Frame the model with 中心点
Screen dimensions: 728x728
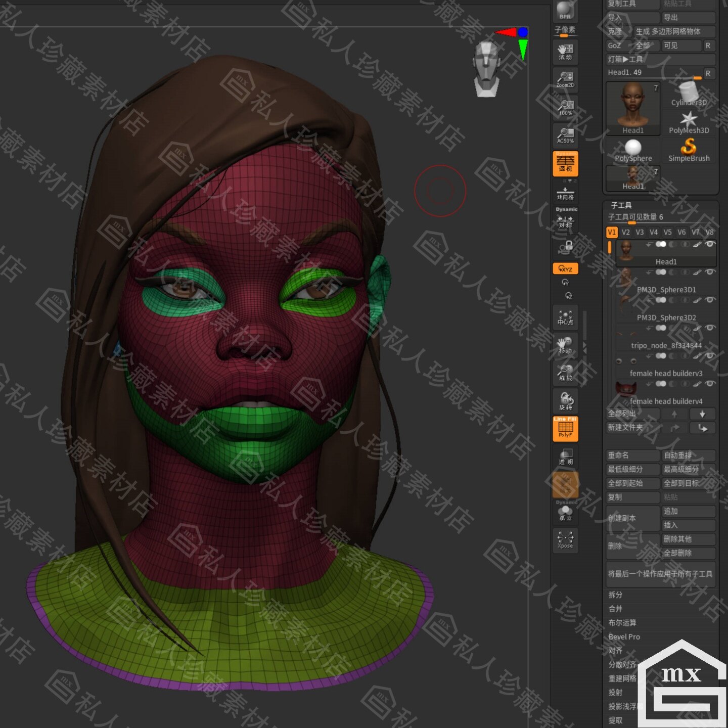[565, 317]
